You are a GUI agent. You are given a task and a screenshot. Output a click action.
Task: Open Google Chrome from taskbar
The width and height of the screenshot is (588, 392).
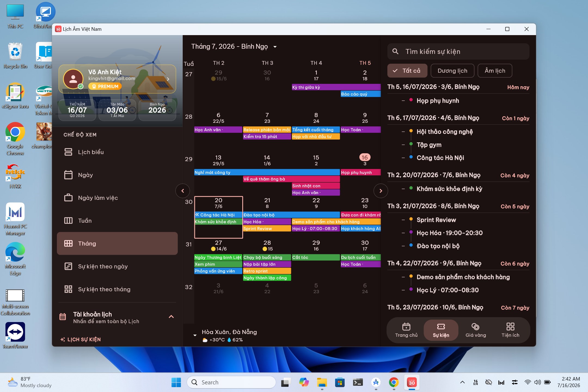click(x=394, y=382)
